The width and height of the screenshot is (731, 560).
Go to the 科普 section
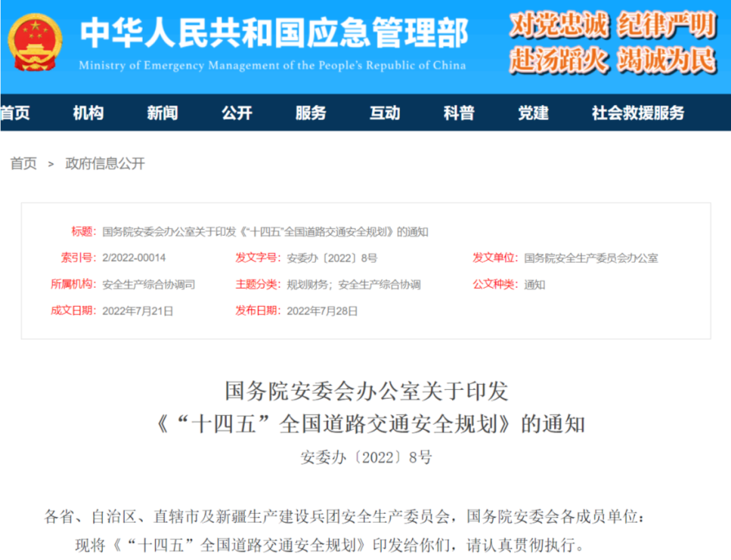tap(459, 113)
